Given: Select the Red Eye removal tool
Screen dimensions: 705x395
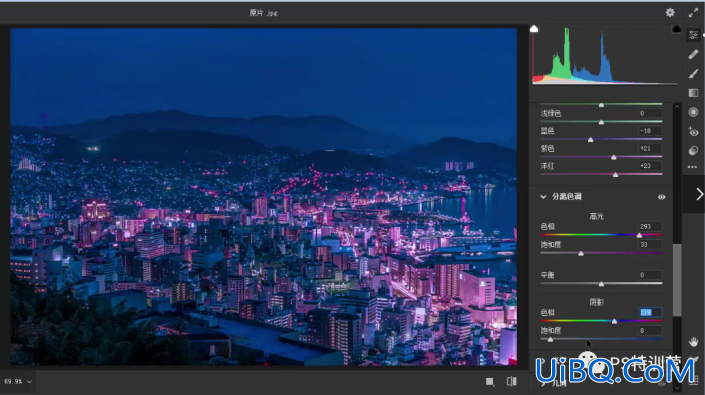Looking at the screenshot, I should click(x=693, y=131).
